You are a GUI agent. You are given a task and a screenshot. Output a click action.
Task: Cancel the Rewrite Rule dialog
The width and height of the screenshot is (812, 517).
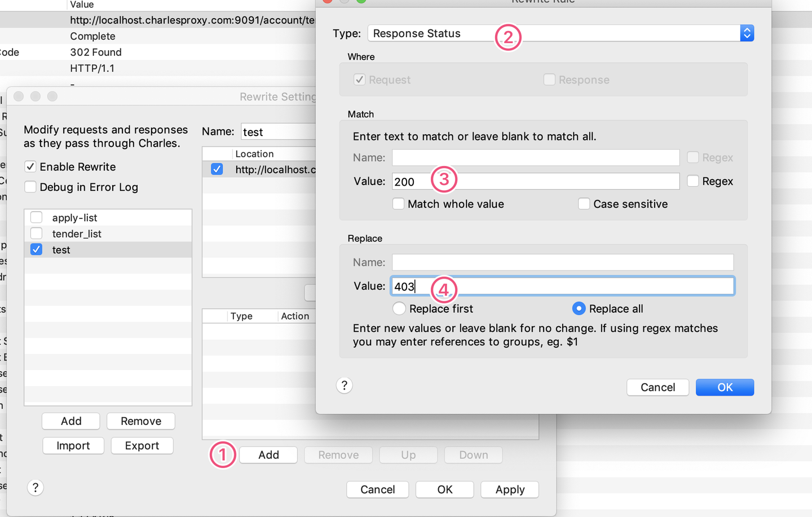[657, 387]
